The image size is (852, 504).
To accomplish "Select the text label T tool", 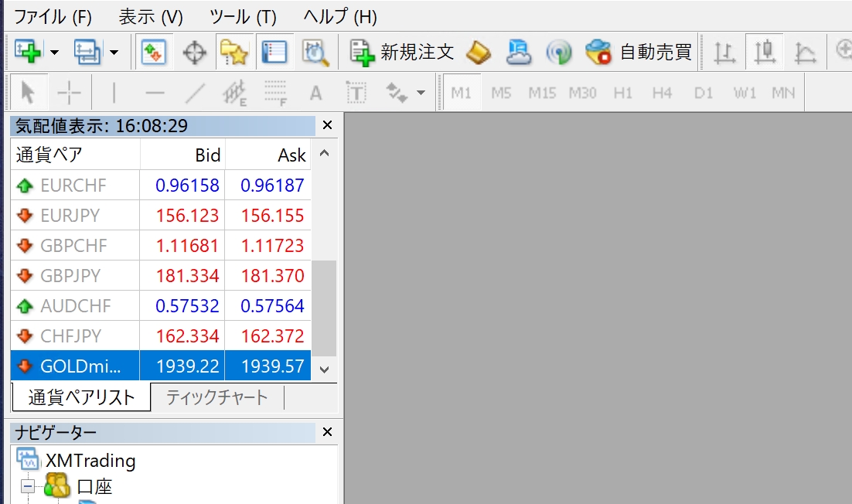I will click(x=356, y=93).
